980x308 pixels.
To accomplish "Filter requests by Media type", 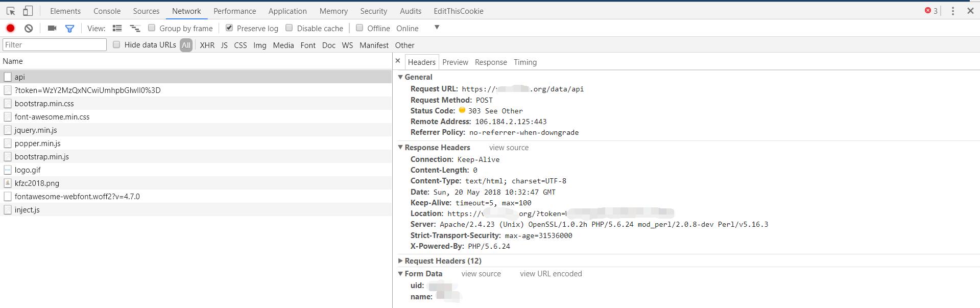I will pos(283,45).
